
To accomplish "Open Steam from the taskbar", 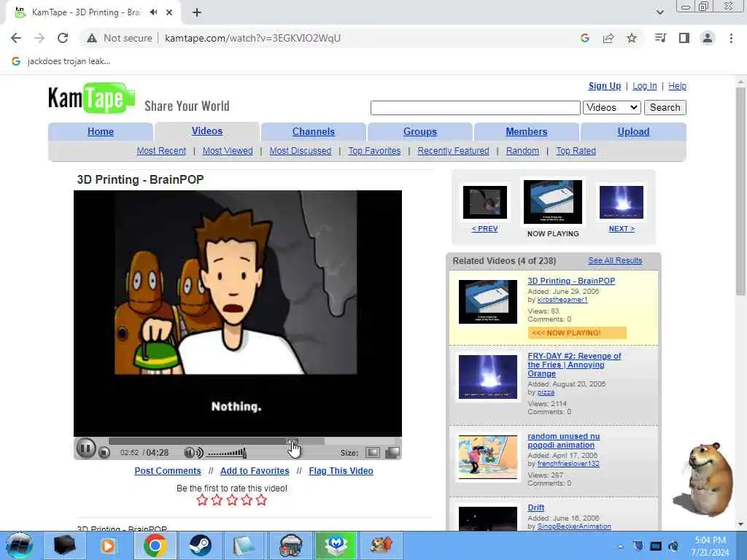I will 200,545.
